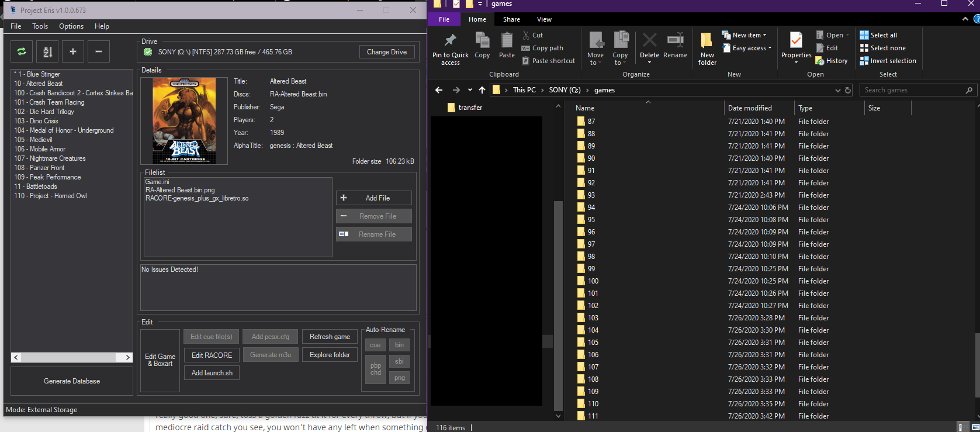This screenshot has width=980, height=432.
Task: Click the Add launch.sh button
Action: pos(212,373)
